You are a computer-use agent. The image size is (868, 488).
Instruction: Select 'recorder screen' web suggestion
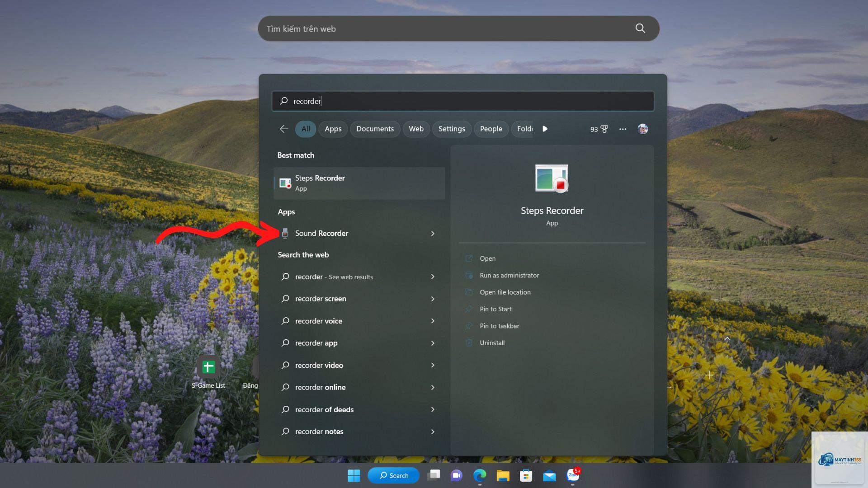(321, 299)
